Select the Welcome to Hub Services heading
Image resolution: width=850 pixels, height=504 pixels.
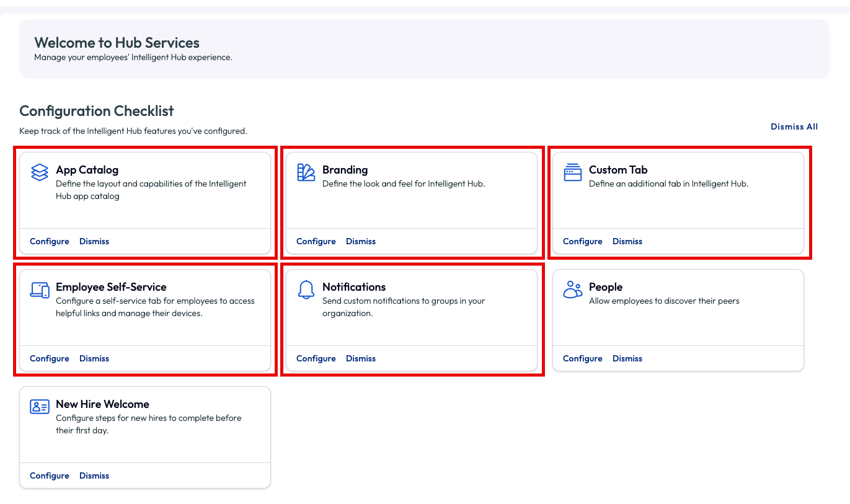pos(117,43)
